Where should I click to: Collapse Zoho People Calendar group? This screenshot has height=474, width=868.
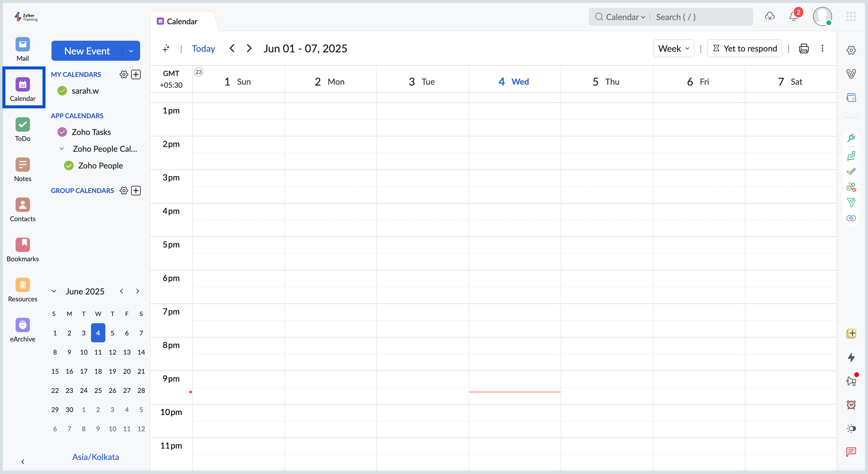pyautogui.click(x=62, y=148)
